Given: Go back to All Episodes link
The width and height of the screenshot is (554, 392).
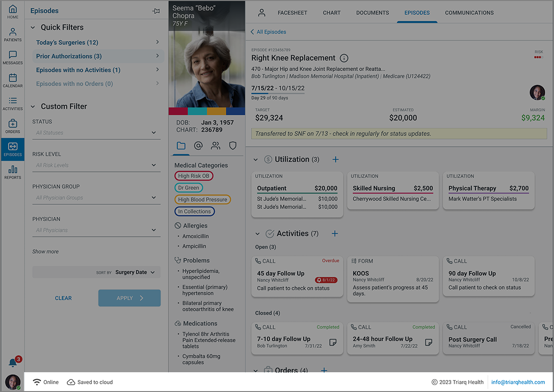Looking at the screenshot, I should tap(268, 32).
